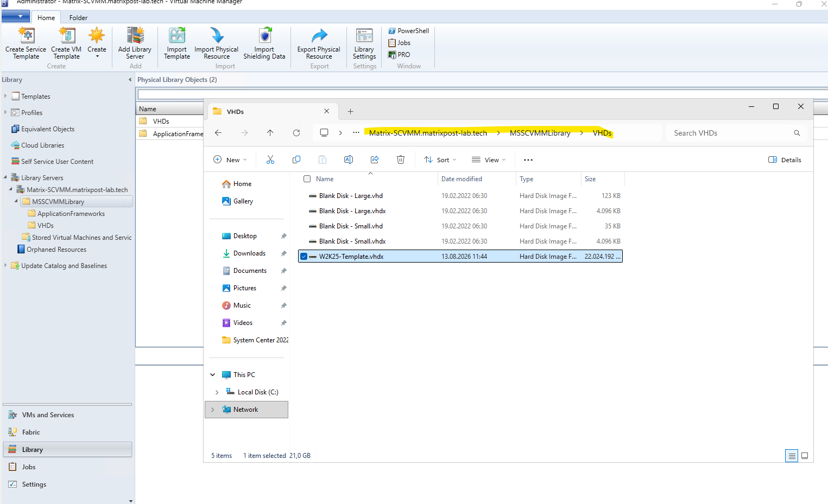Select Cloud Libraries in Library tree
Screen dimensions: 828x504
click(37, 145)
